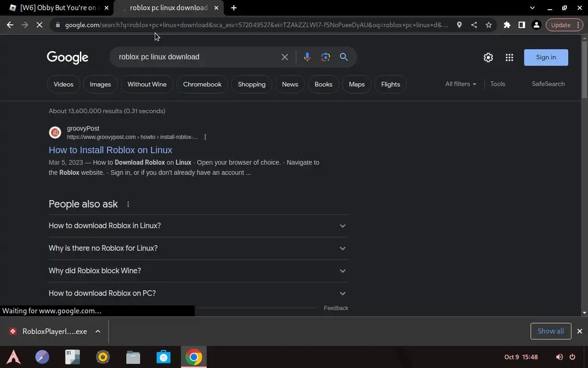
Task: Close the Obby But You're on tab
Action: tap(107, 8)
